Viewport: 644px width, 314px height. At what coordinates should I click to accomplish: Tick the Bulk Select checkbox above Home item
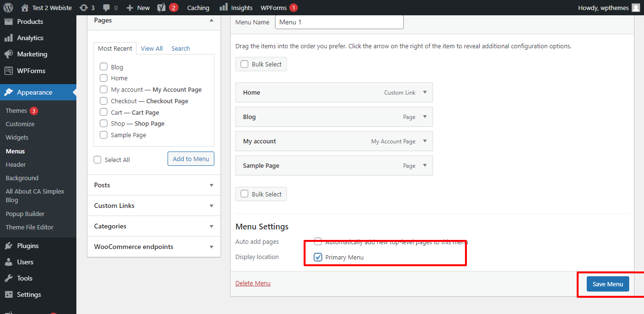coord(244,64)
